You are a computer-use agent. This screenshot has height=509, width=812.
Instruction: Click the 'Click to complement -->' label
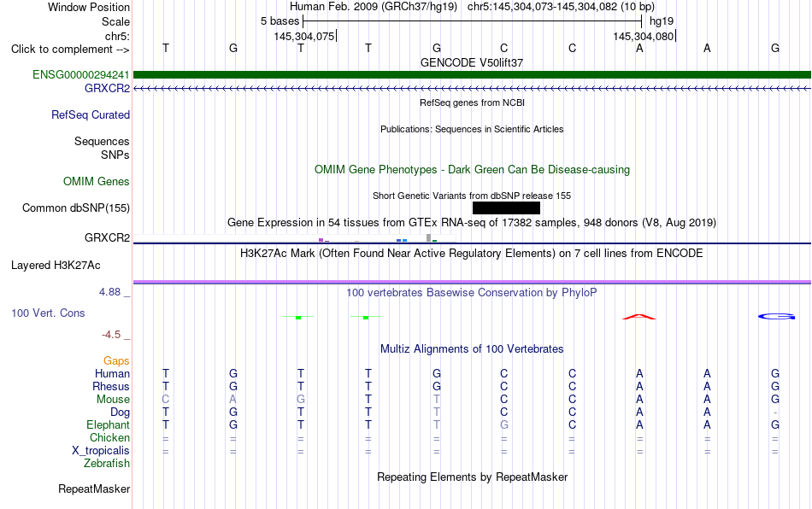click(70, 50)
